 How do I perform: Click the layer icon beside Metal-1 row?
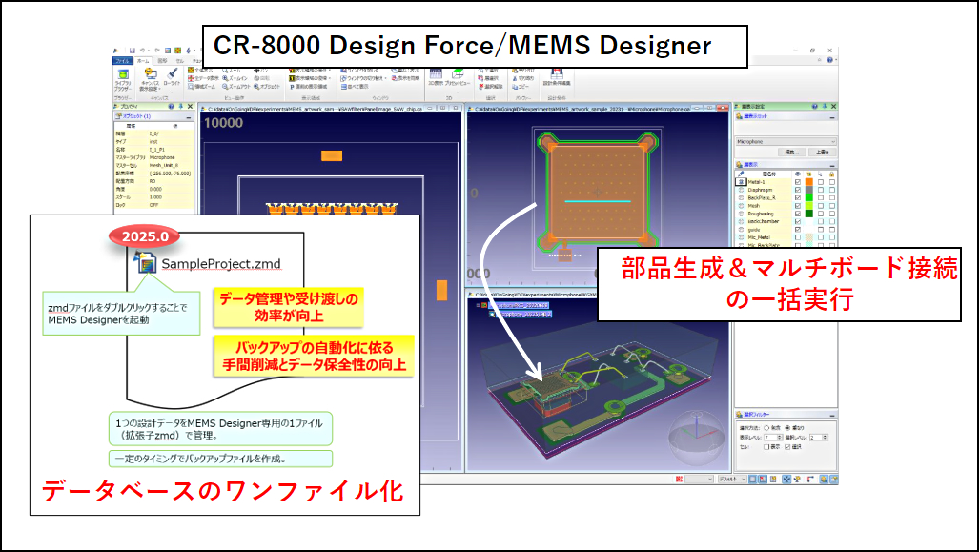click(742, 182)
